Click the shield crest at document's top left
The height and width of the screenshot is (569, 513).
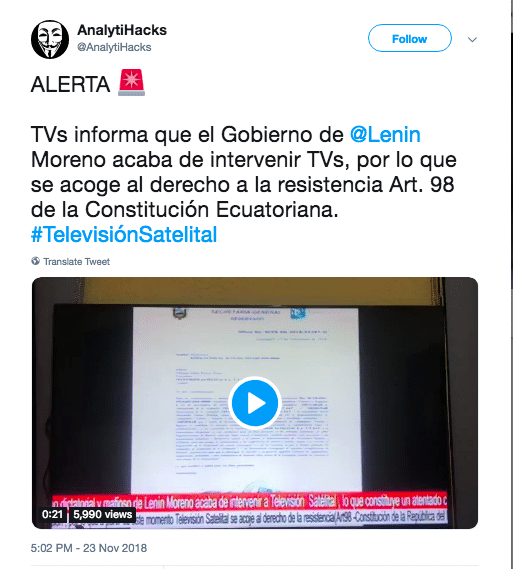click(x=179, y=313)
